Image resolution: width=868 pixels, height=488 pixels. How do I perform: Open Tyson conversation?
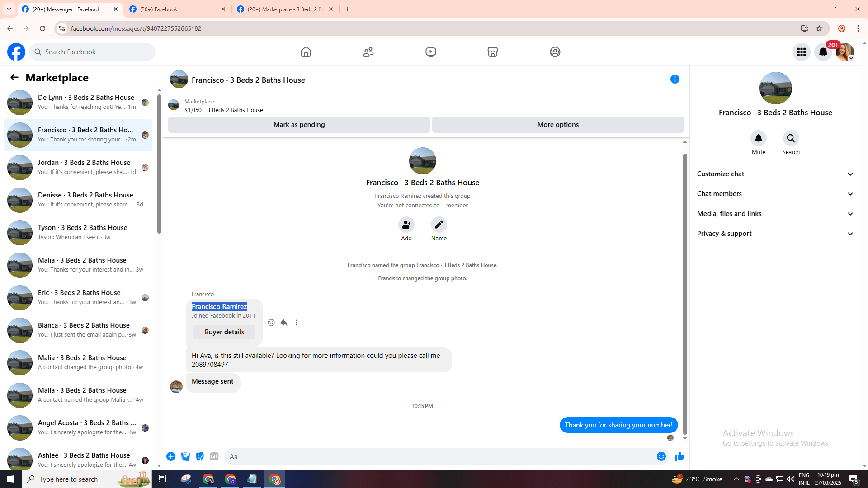click(x=78, y=232)
